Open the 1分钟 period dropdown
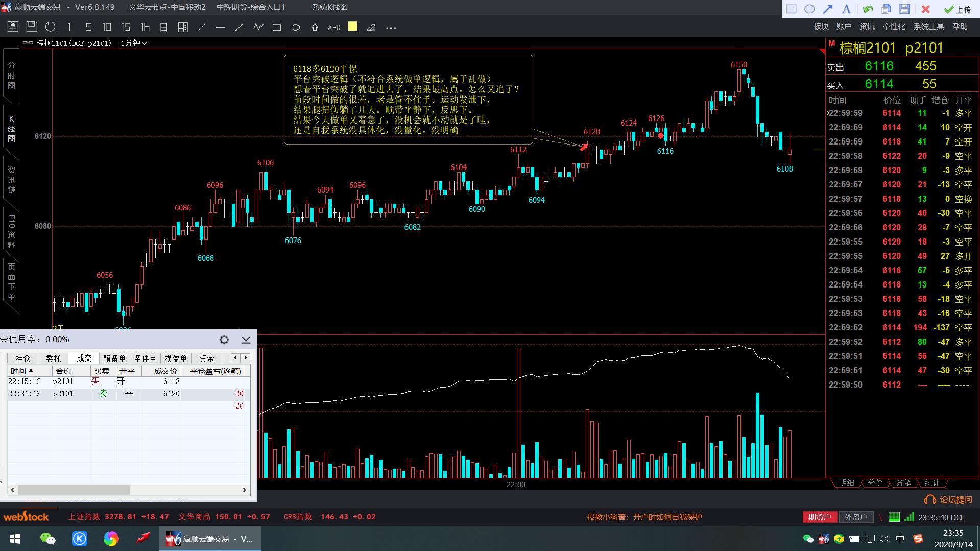 coord(134,43)
